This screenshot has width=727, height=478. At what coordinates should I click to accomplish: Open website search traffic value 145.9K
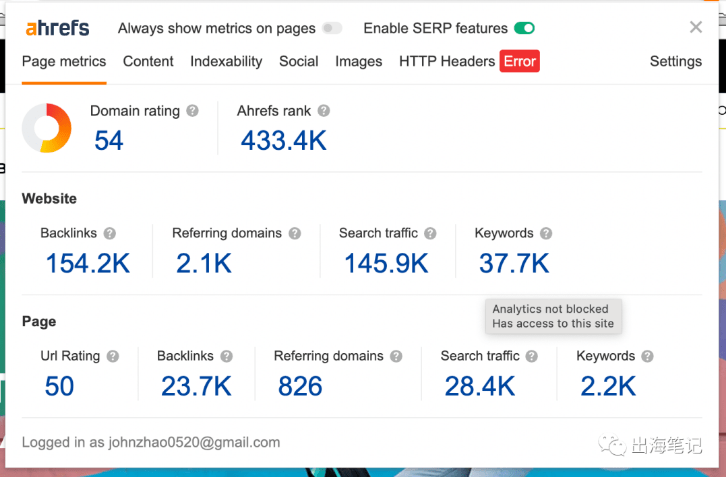point(386,263)
